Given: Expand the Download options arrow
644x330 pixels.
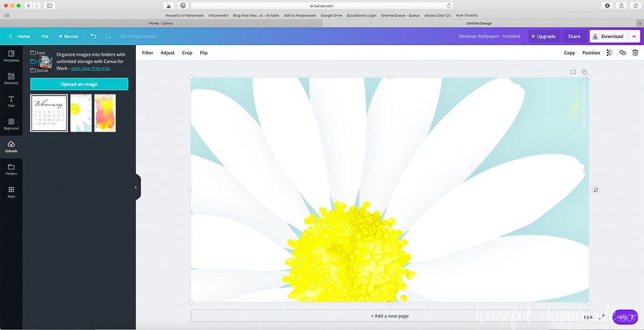Looking at the screenshot, I should (x=634, y=36).
